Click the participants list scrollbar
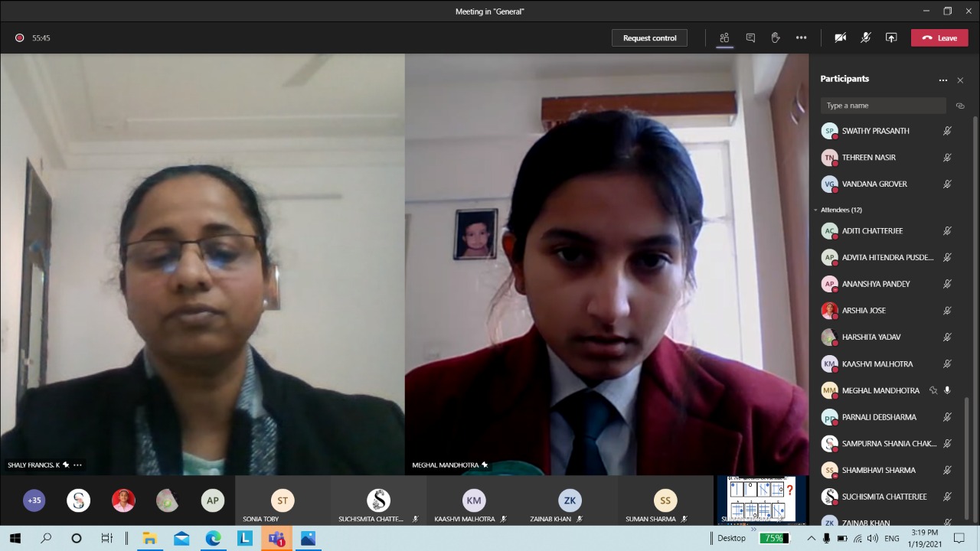980x551 pixels. click(975, 306)
